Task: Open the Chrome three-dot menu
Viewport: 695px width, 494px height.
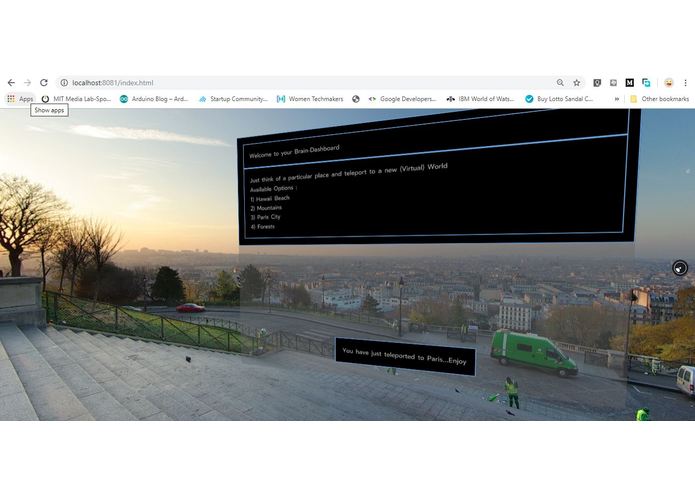Action: click(685, 83)
